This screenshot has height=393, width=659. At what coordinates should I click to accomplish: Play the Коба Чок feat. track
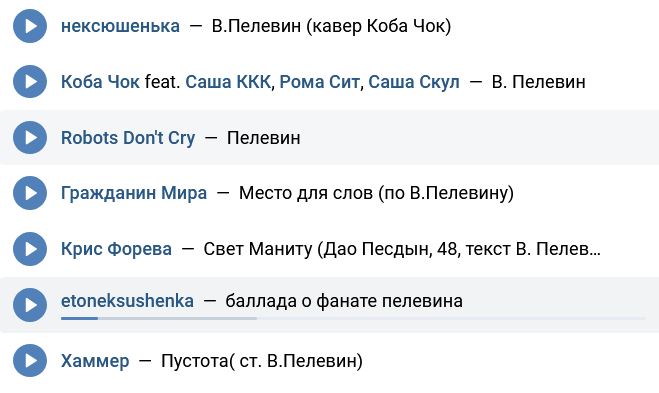pos(30,82)
